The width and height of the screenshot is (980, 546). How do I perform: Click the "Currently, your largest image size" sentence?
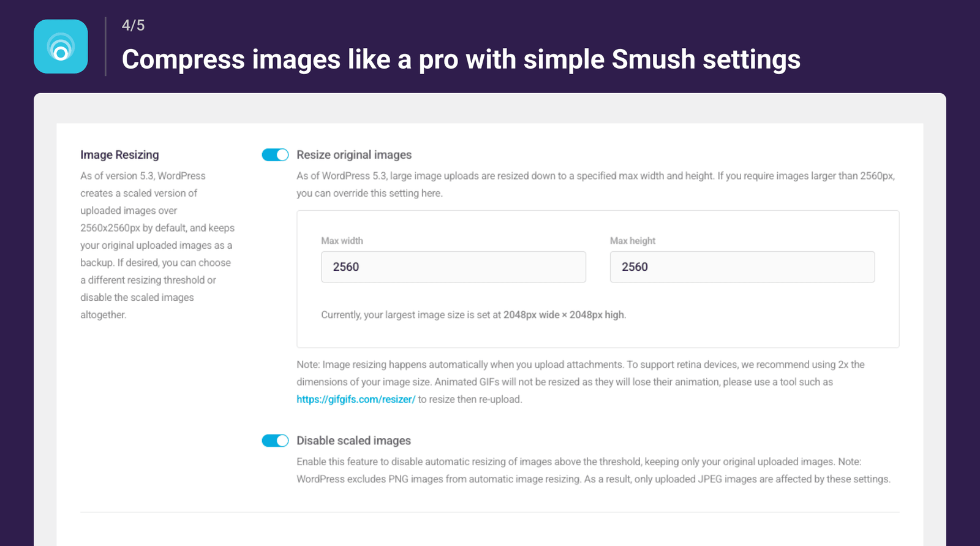click(x=473, y=315)
